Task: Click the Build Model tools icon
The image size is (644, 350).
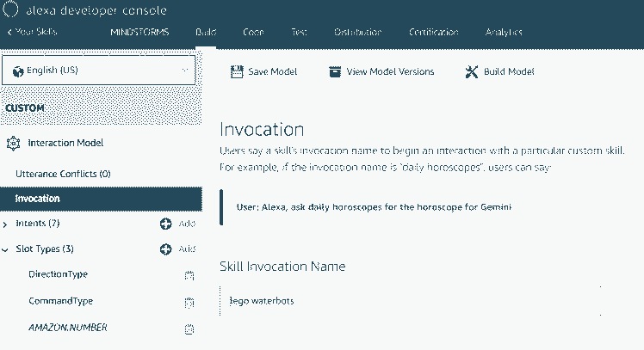Action: tap(471, 71)
